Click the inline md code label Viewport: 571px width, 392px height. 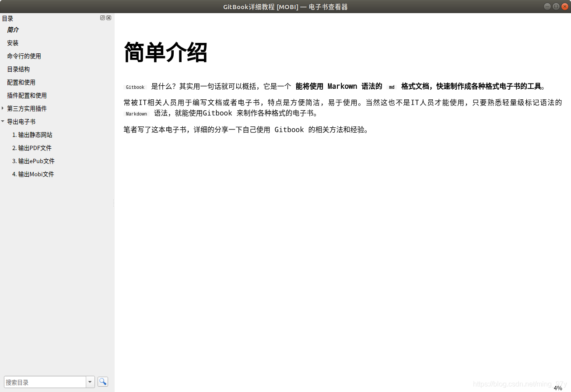[392, 87]
